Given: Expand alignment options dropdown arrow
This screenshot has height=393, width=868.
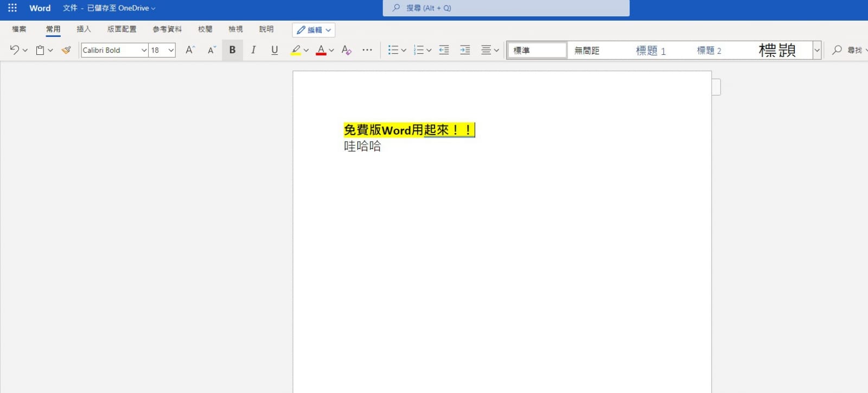Looking at the screenshot, I should point(496,50).
